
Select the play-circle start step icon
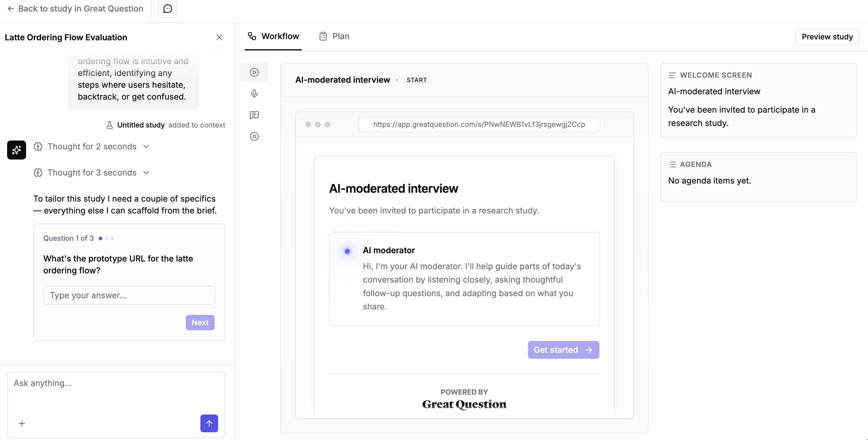(x=254, y=72)
